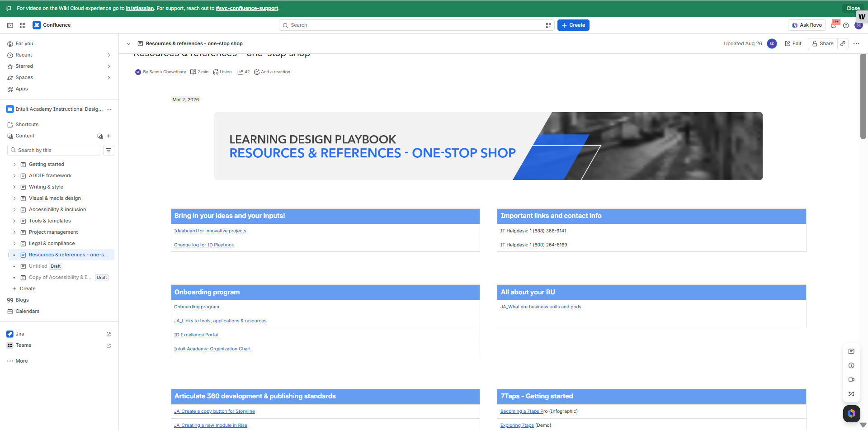This screenshot has width=868, height=430.
Task: Open Jira external link icon
Action: tap(108, 334)
